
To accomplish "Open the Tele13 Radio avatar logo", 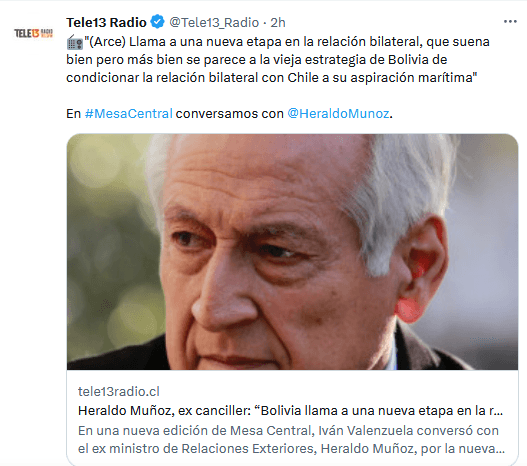I will (33, 33).
